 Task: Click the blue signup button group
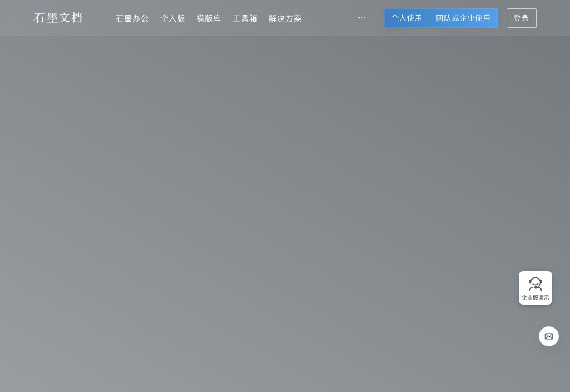[x=441, y=18]
